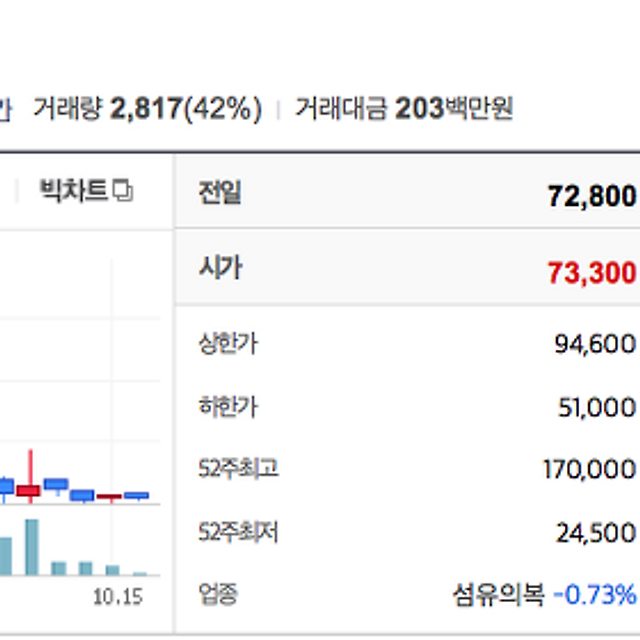Click the 상한가 value 94,600
The width and height of the screenshot is (640, 640).
coord(595,344)
